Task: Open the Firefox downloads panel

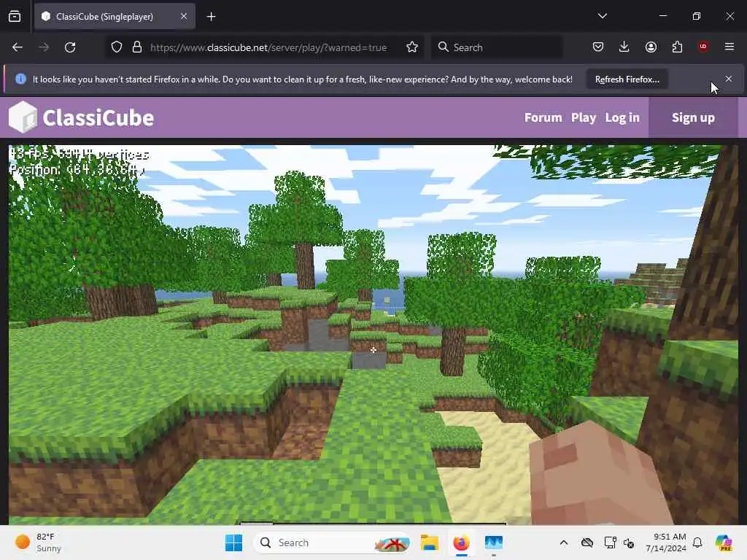Action: (624, 47)
